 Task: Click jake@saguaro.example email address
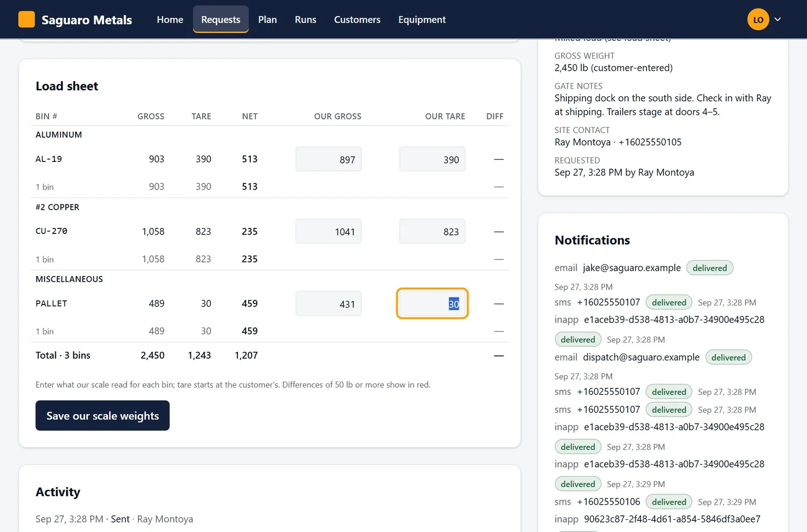632,268
